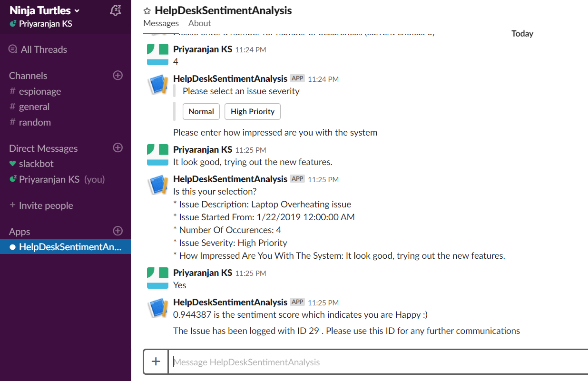Focus the Message HelpDeskSentimentAnalysis input field
Screen dimensions: 588x381
point(378,362)
